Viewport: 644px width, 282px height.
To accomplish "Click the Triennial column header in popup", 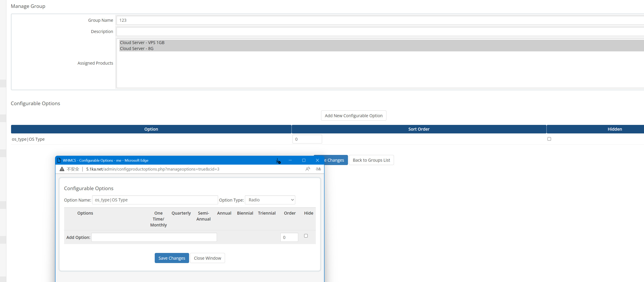I will pyautogui.click(x=267, y=213).
